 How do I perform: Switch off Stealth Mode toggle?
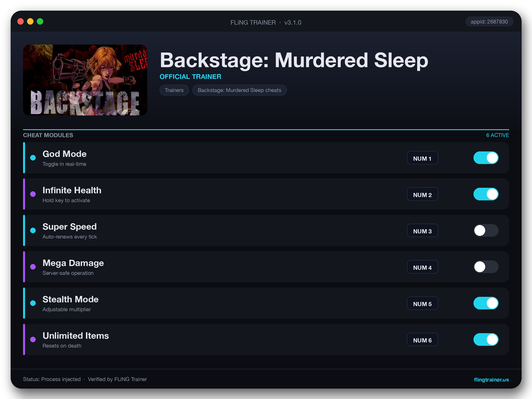pyautogui.click(x=486, y=303)
